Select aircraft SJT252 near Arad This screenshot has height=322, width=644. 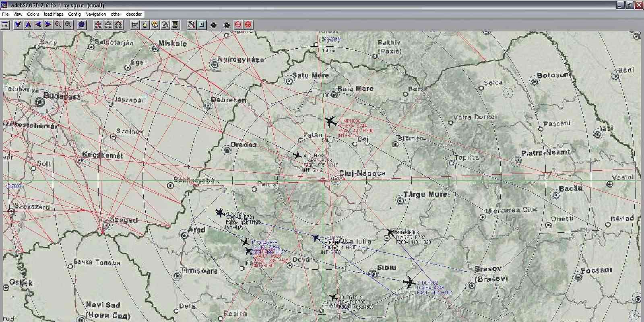pos(220,213)
